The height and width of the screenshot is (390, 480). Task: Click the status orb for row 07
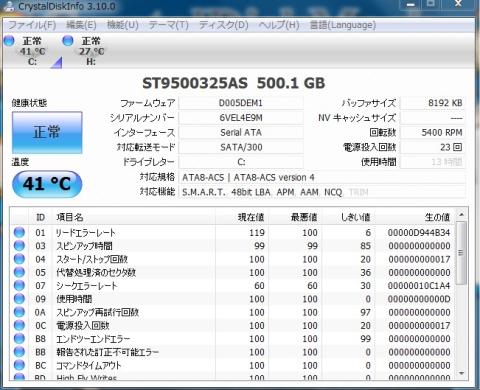(x=19, y=286)
